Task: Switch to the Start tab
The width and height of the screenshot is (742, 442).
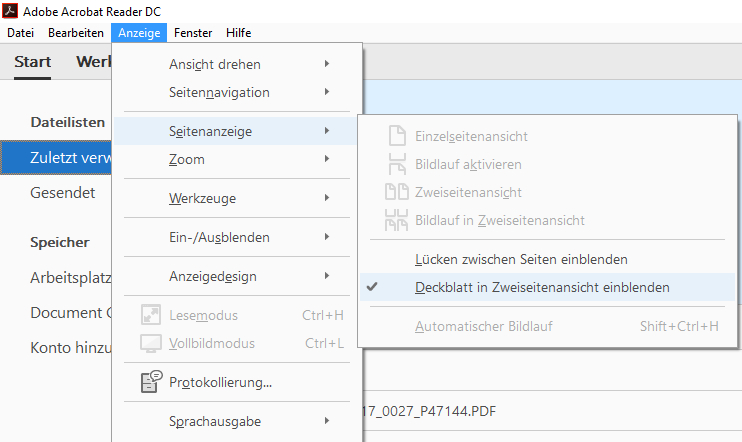Action: tap(33, 62)
